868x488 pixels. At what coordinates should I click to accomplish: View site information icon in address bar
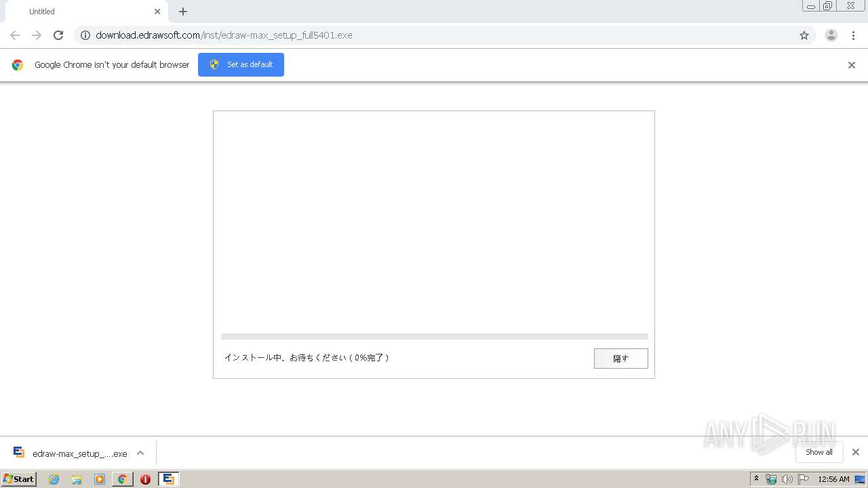click(x=85, y=35)
